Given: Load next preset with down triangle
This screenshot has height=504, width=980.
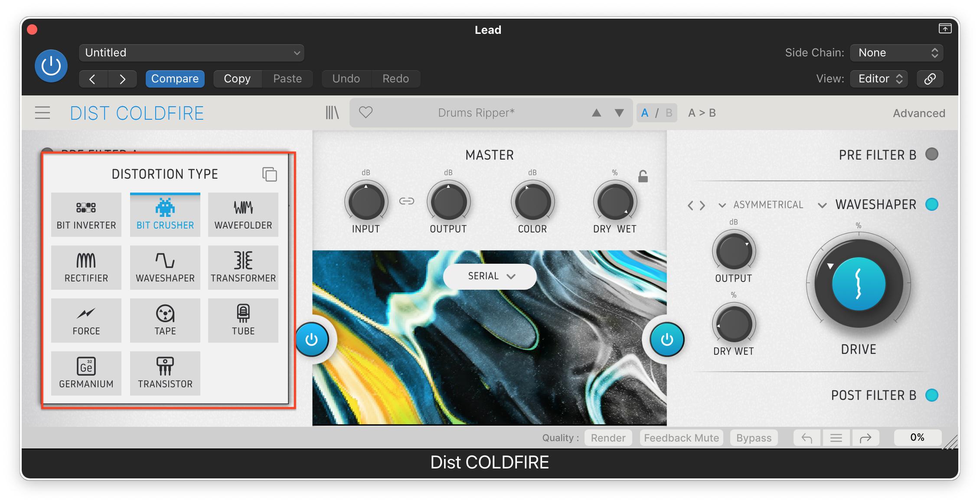Looking at the screenshot, I should (619, 113).
